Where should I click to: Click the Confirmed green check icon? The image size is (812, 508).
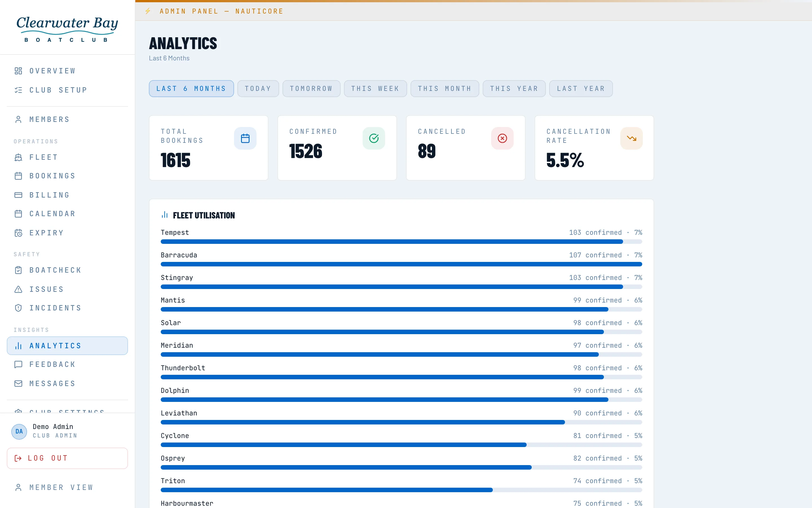(x=374, y=138)
